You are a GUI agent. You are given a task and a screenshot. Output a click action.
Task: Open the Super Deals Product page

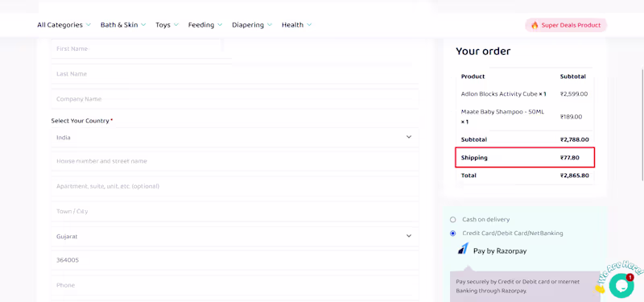566,26
